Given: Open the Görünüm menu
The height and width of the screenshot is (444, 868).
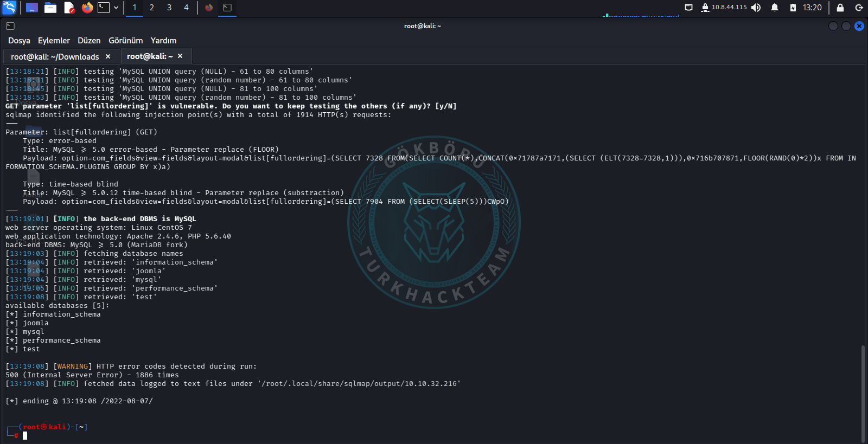Looking at the screenshot, I should 125,41.
